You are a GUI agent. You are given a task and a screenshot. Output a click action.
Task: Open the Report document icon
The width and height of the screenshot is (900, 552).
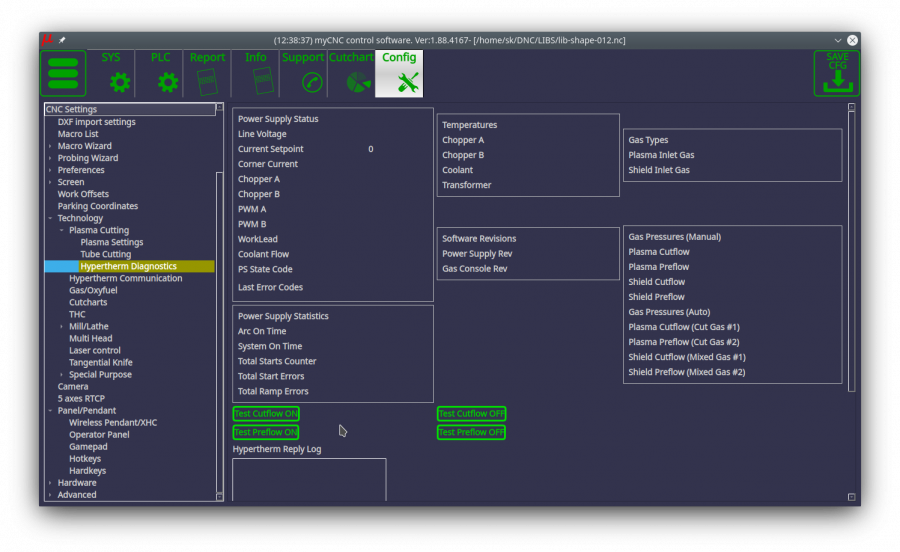pos(208,82)
